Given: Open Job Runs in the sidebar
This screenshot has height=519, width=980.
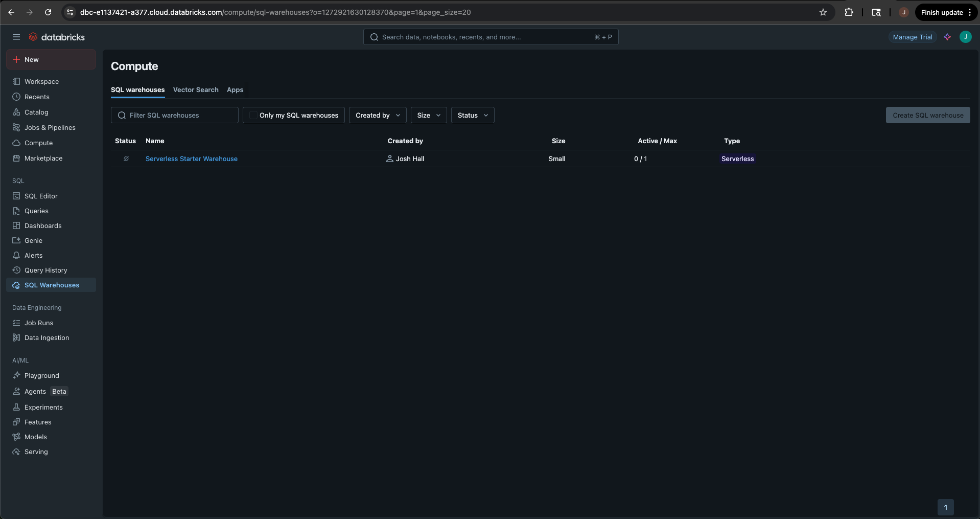Looking at the screenshot, I should pos(51,323).
